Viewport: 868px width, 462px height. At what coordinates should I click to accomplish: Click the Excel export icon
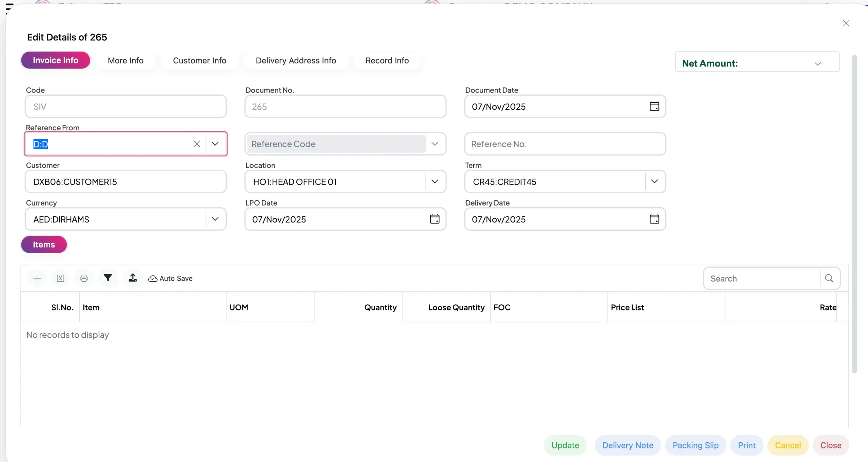(60, 278)
